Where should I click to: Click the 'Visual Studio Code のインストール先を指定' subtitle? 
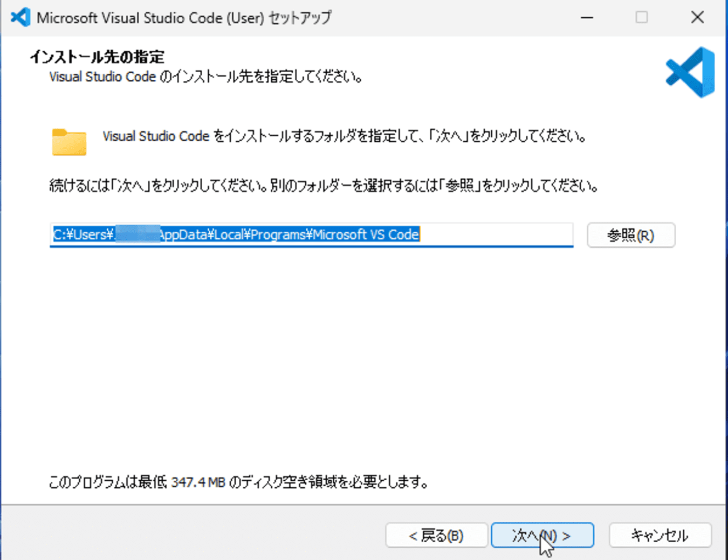click(x=205, y=77)
